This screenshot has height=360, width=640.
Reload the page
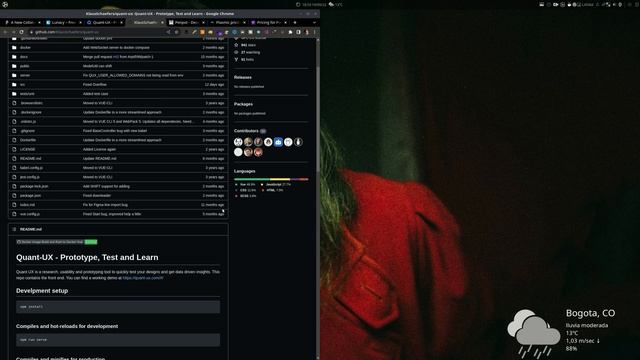click(22, 32)
